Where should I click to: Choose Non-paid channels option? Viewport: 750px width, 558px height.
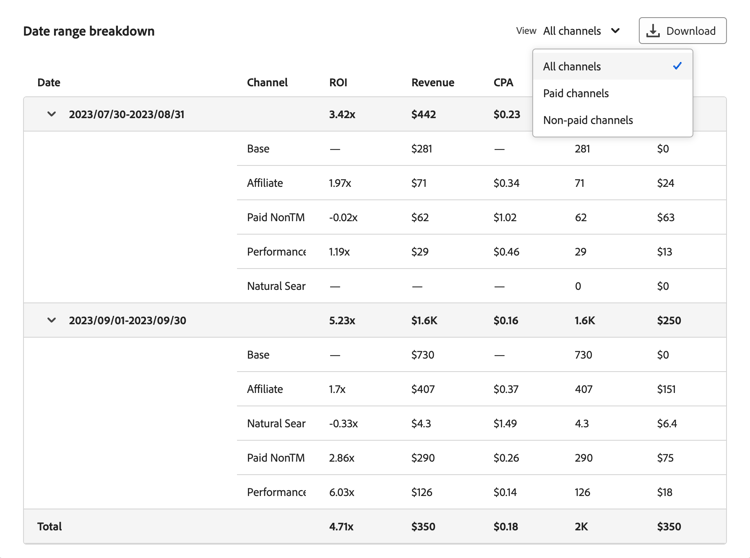click(588, 120)
